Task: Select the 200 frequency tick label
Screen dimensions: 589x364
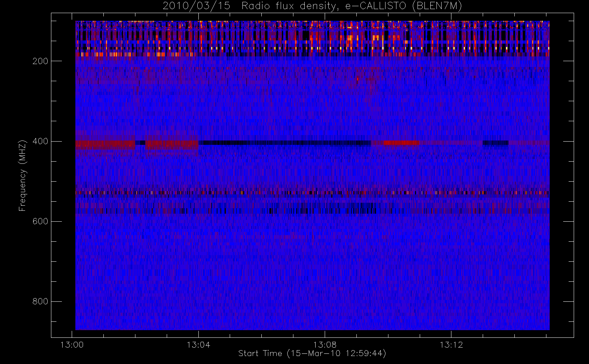Action: (x=40, y=61)
